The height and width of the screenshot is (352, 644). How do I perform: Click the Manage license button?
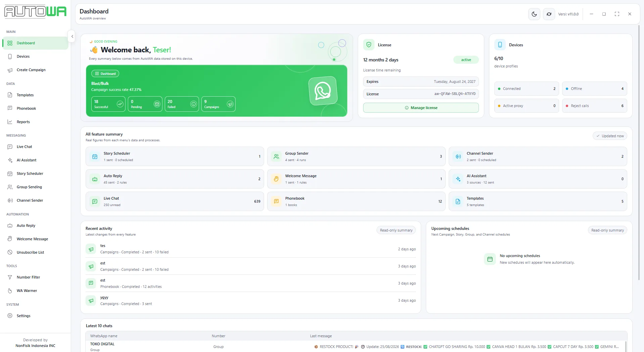[421, 108]
